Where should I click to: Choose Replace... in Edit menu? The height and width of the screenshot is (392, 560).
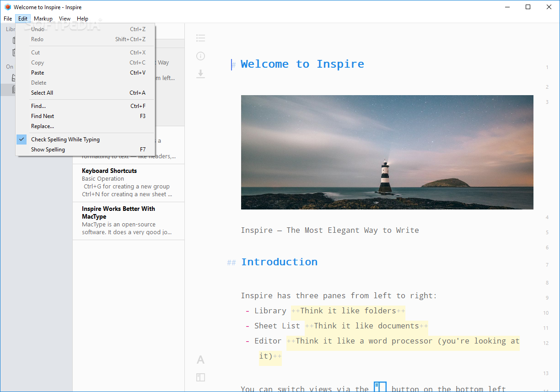tap(86, 126)
